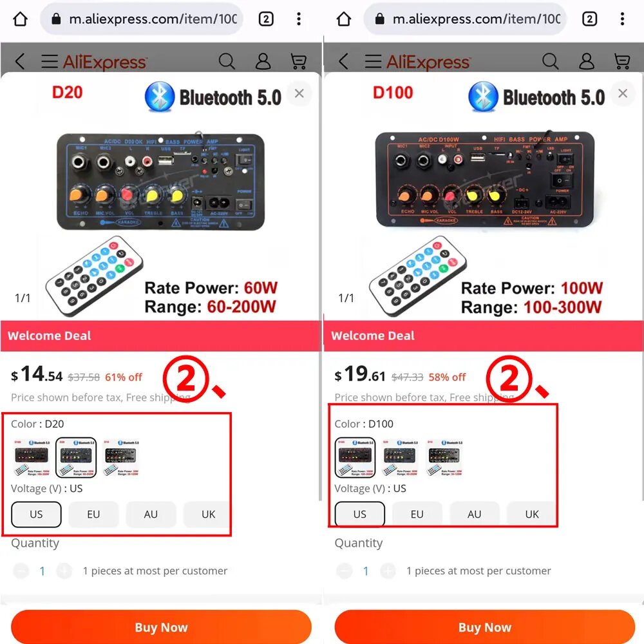This screenshot has width=644, height=644.
Task: Tap Buy Now for the D100 board
Action: coord(485,627)
